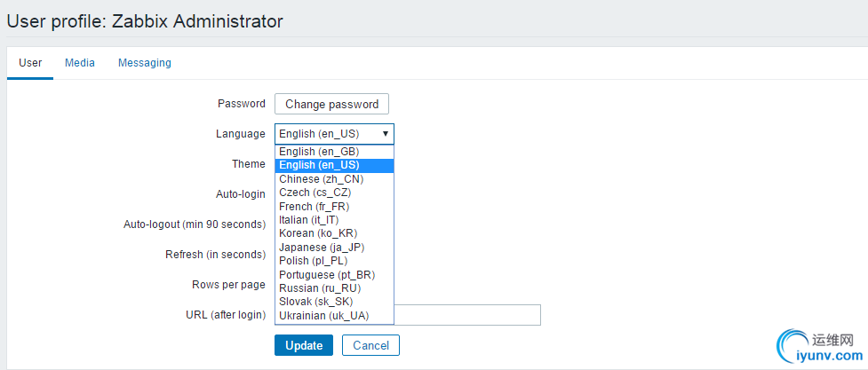This screenshot has width=868, height=370.
Task: Select Korean (ko_KR) language
Action: [318, 233]
